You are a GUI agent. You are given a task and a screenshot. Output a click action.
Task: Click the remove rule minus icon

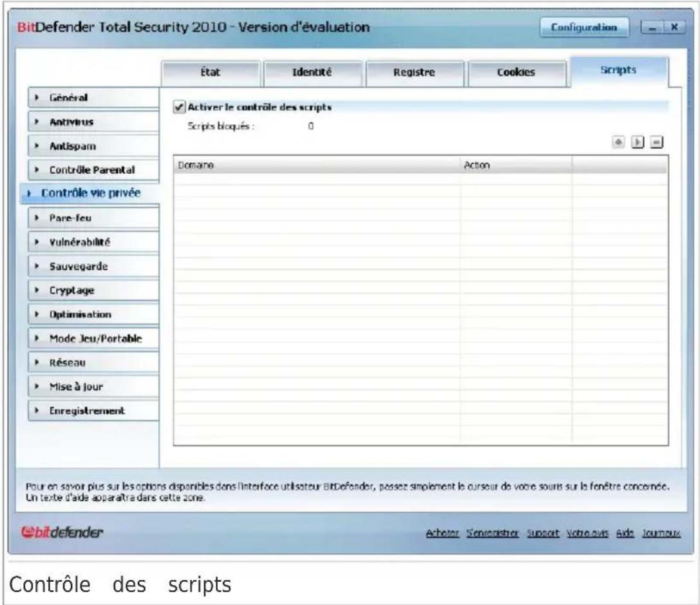pos(657,142)
